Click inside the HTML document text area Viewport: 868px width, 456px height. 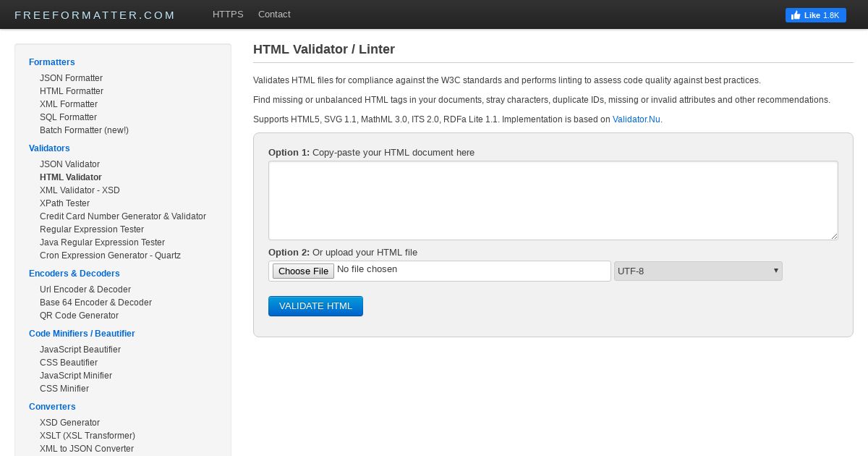click(x=553, y=200)
